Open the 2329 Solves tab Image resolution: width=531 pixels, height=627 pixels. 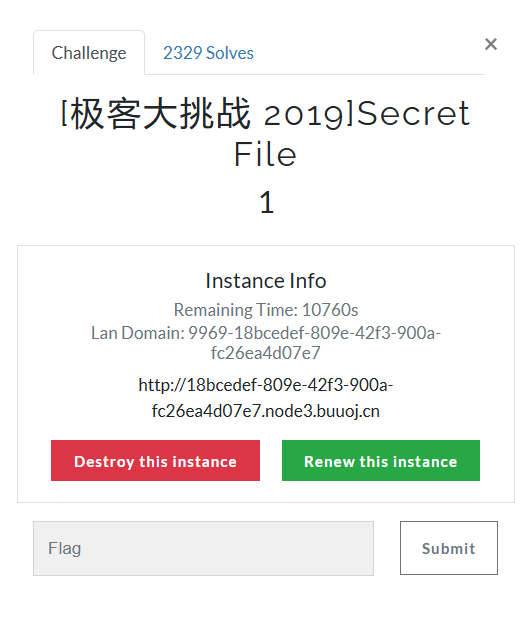[208, 53]
